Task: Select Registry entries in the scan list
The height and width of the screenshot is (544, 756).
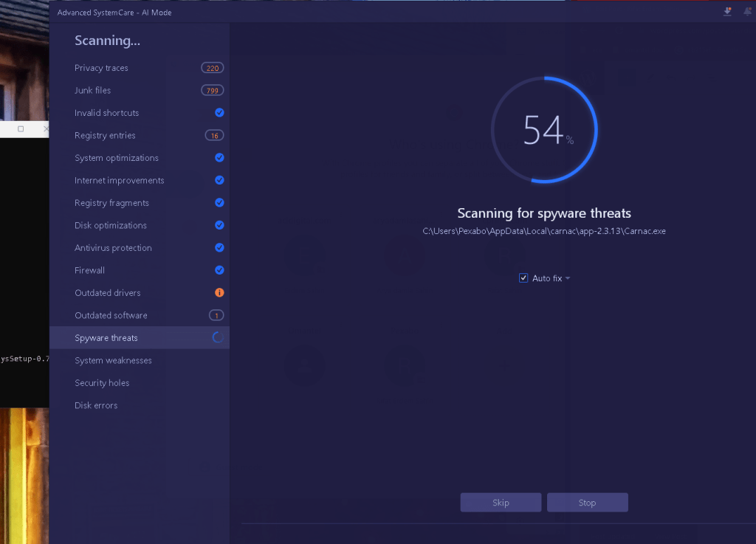Action: [140, 135]
